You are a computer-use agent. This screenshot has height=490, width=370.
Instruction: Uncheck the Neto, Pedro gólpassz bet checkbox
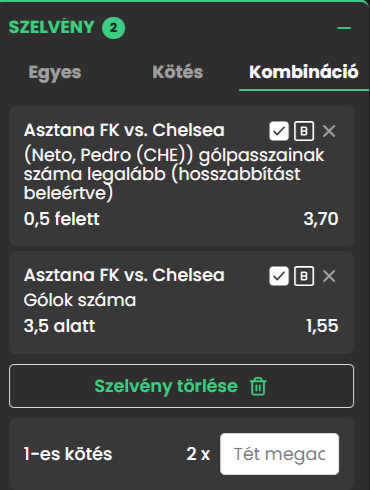click(x=279, y=131)
